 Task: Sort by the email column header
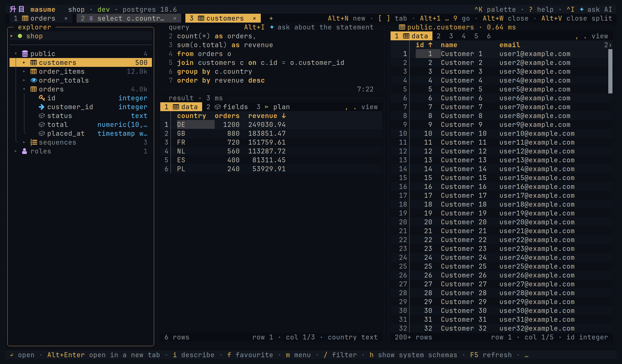click(510, 45)
